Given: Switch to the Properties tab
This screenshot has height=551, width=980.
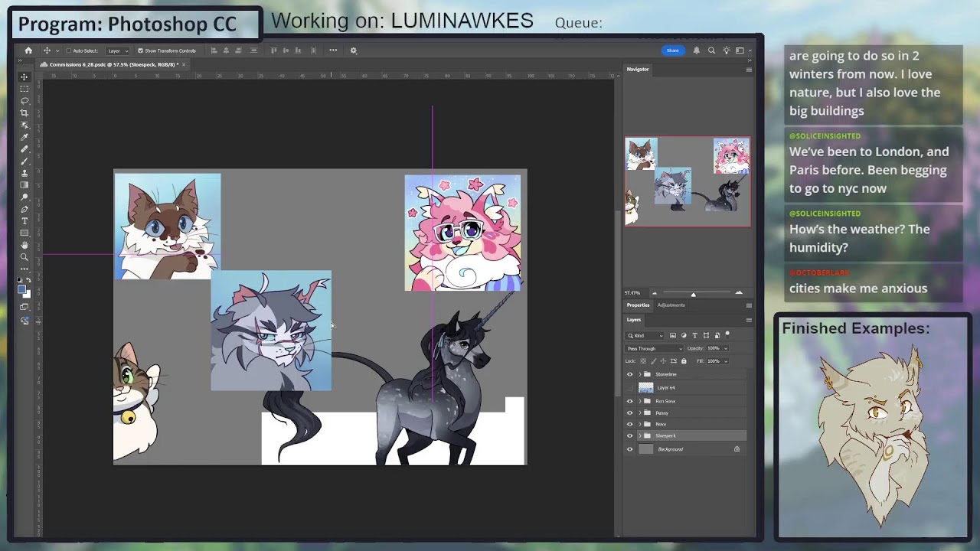Looking at the screenshot, I should tap(638, 305).
